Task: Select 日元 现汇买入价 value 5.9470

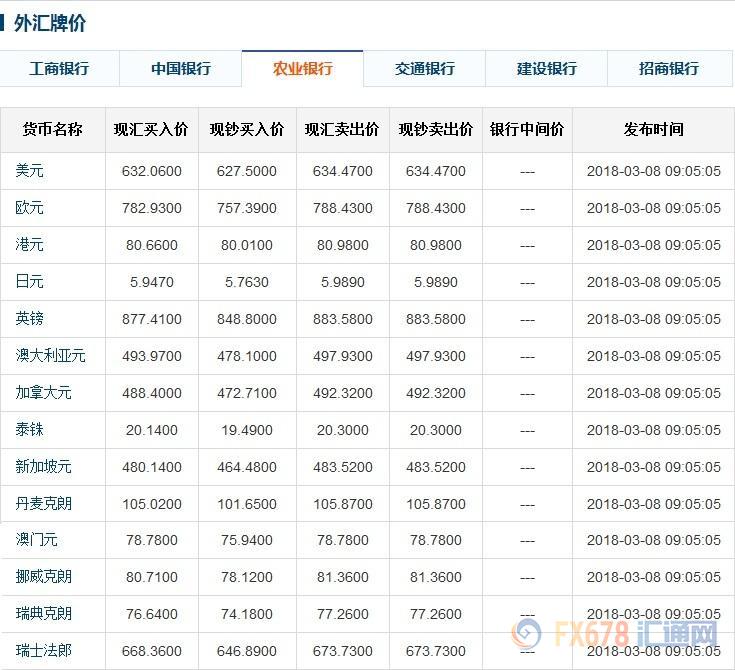Action: click(x=151, y=282)
